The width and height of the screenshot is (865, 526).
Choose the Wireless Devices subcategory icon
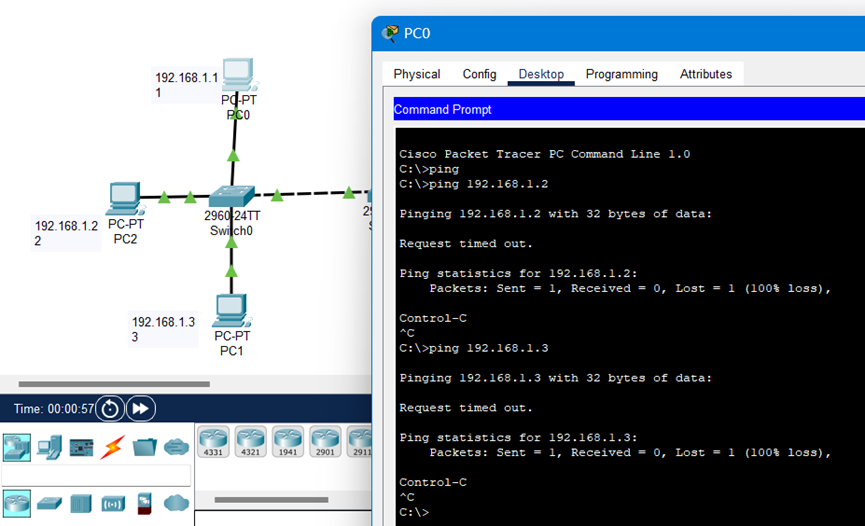pos(113,503)
